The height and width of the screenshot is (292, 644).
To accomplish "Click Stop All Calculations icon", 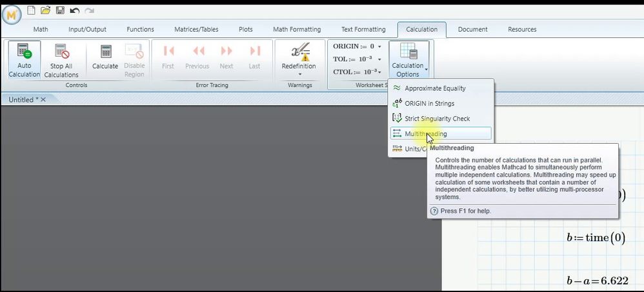I will 61,52.
